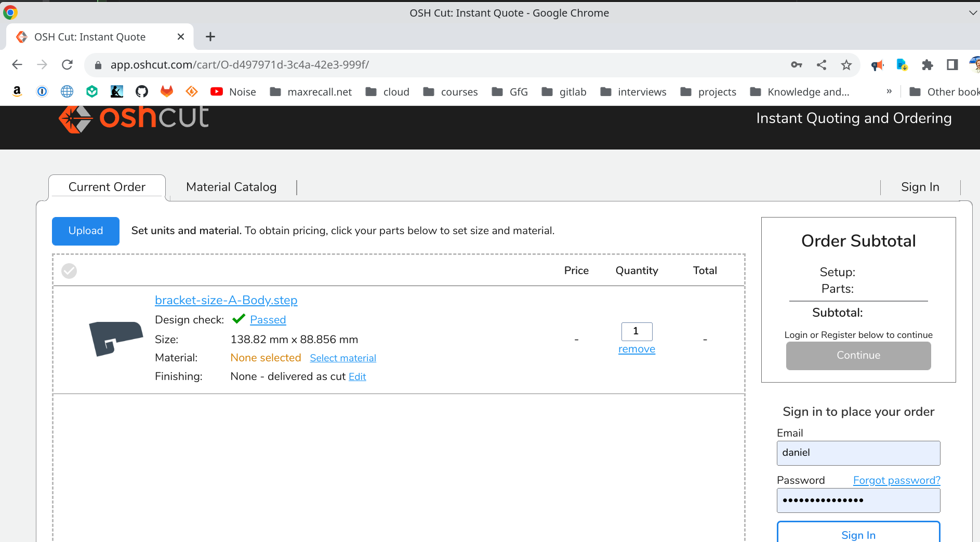The height and width of the screenshot is (542, 980).
Task: Click the blue Upload button
Action: [x=86, y=231]
